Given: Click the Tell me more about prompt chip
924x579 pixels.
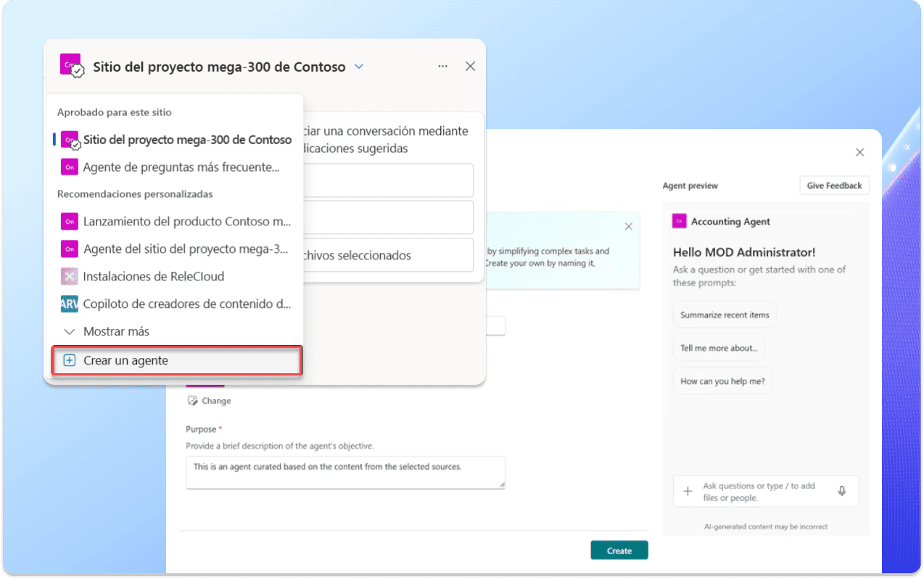Looking at the screenshot, I should coord(719,347).
